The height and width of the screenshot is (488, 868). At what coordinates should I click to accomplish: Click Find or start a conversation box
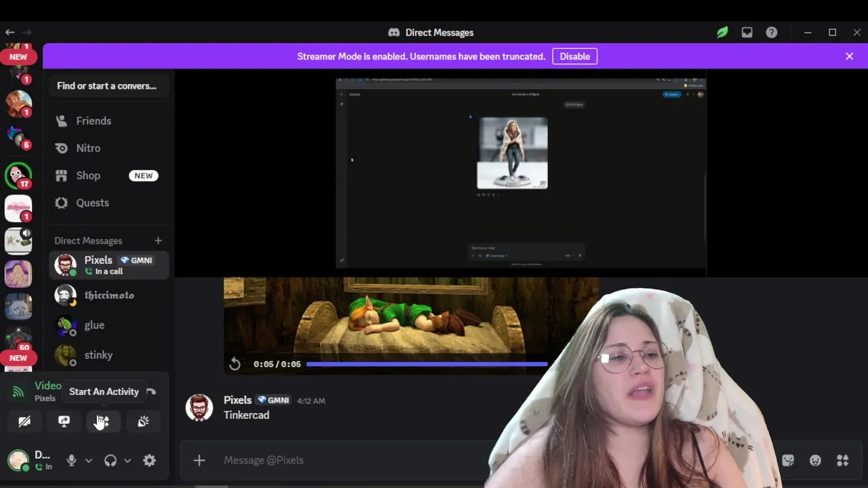tap(108, 86)
